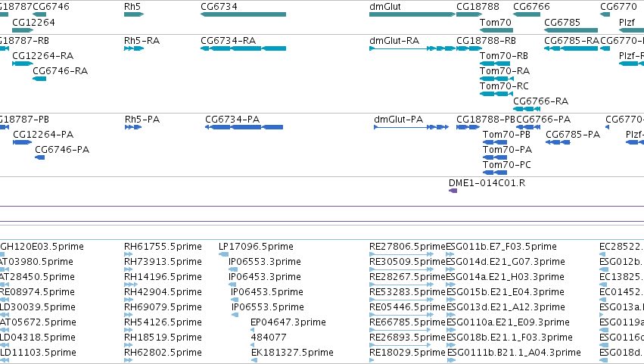Open the LP17096.5prime EST label
This screenshot has width=644, height=364.
(256, 247)
